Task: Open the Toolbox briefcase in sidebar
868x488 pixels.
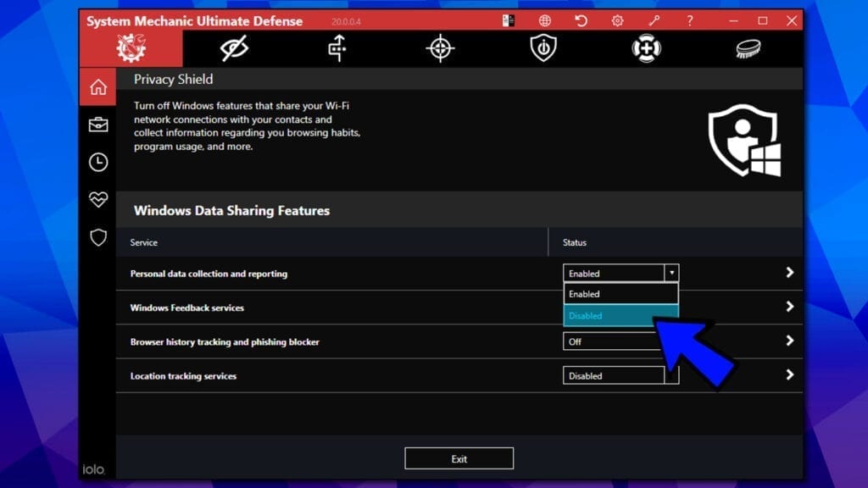Action: pos(98,125)
